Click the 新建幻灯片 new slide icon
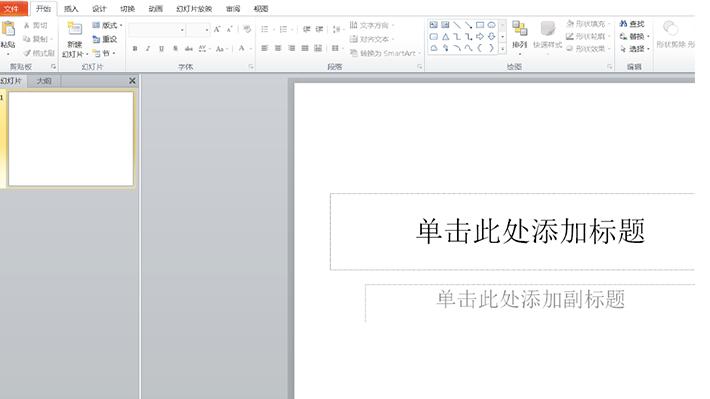 coord(75,29)
